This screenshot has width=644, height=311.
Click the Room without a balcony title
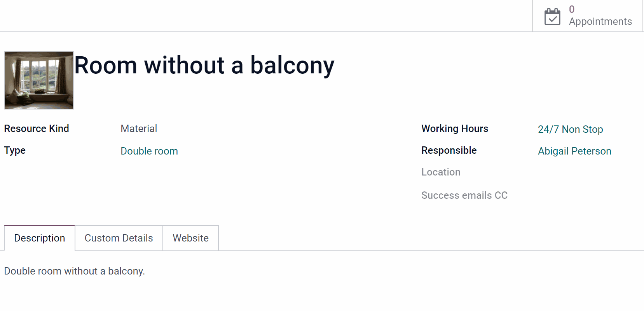(204, 65)
